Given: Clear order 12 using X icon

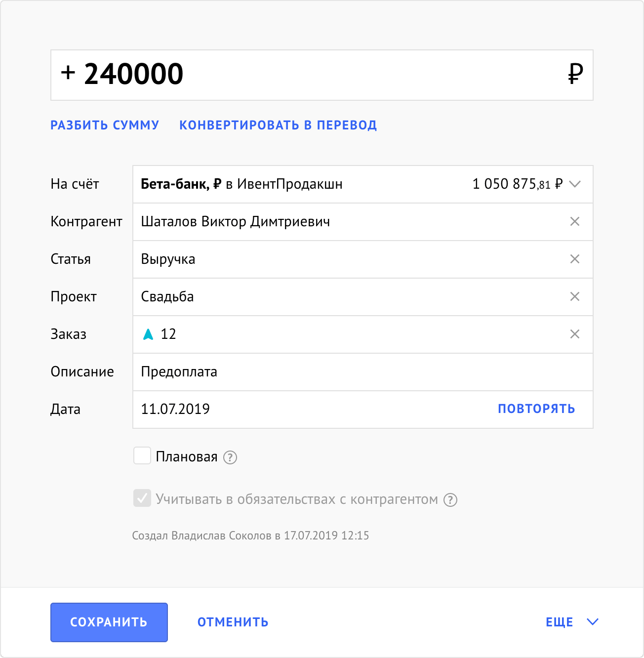Looking at the screenshot, I should pos(574,334).
